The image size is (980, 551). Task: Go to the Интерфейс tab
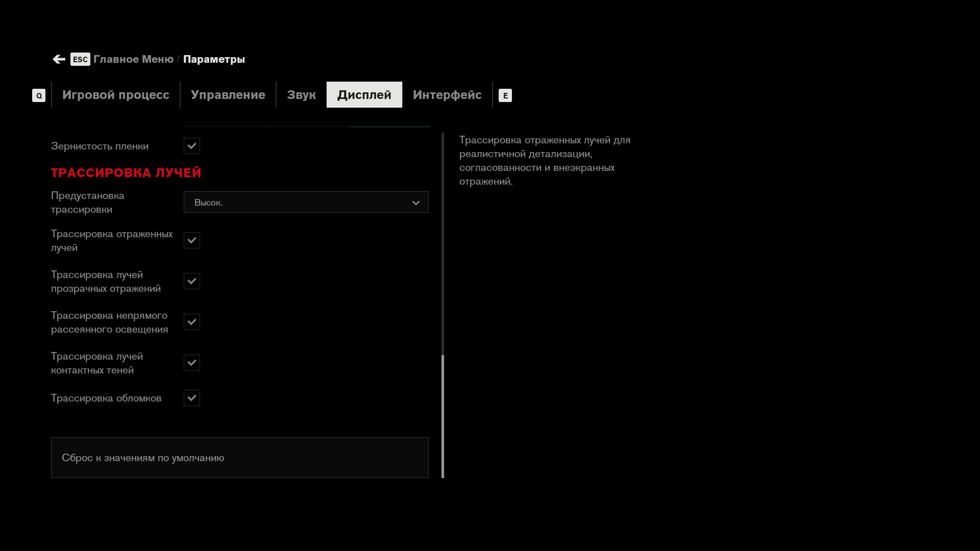click(x=447, y=95)
